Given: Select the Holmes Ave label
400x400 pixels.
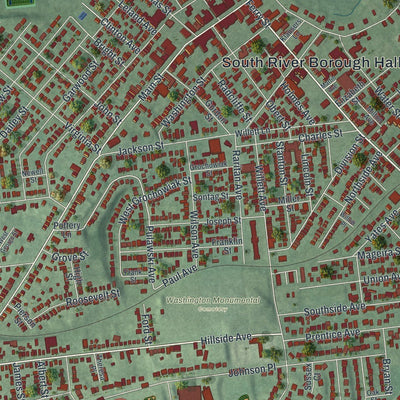Looking at the screenshot, I should 298,103.
